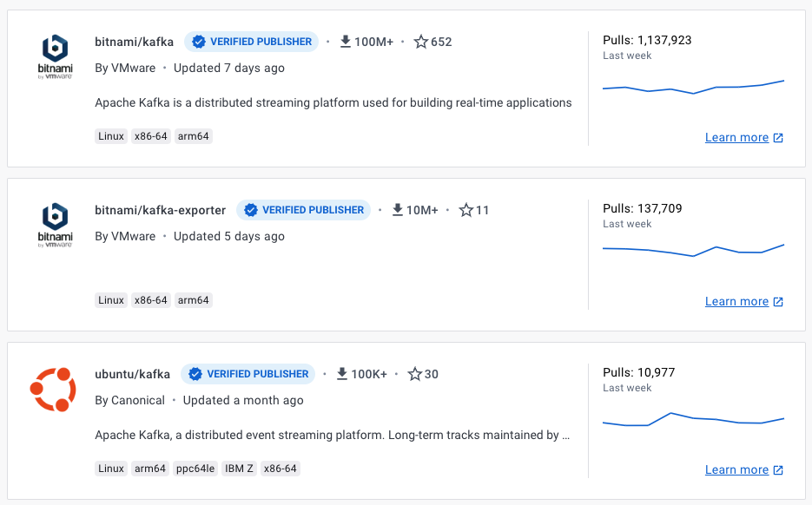Click the pulls trend chart for bitnami/kafka
Viewport: 812px width, 505px height.
693,88
